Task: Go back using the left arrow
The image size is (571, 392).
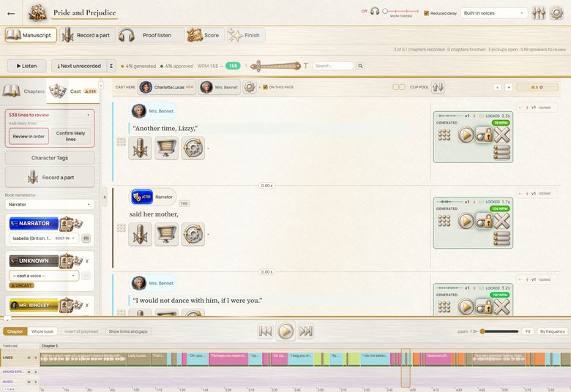Action: tap(11, 13)
